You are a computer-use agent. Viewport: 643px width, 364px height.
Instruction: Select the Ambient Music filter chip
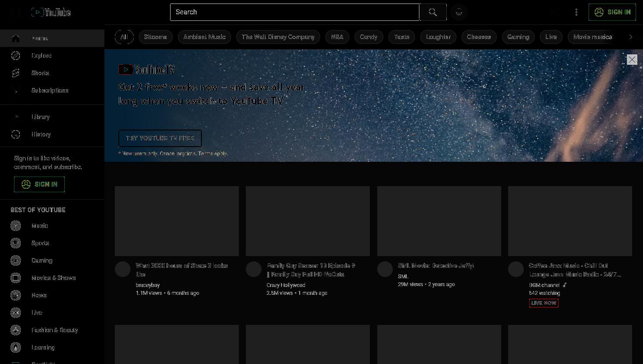click(204, 37)
